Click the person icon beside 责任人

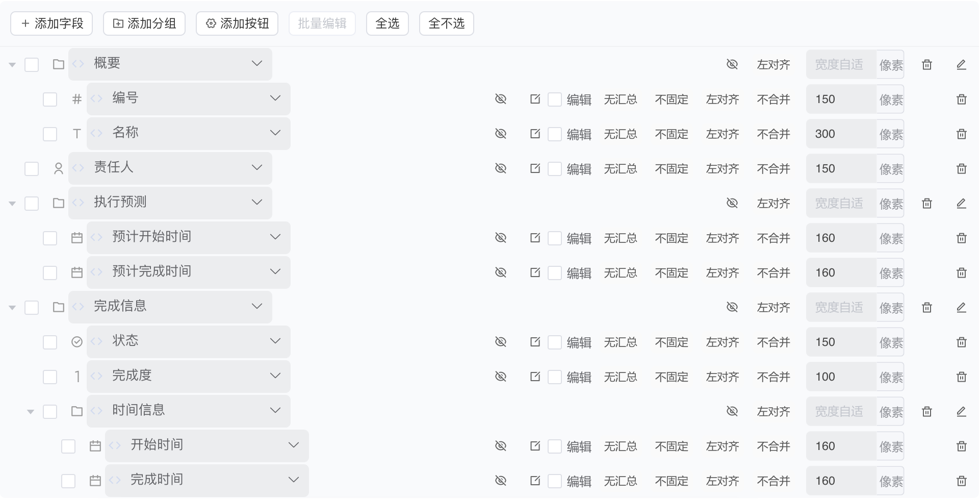click(x=58, y=168)
